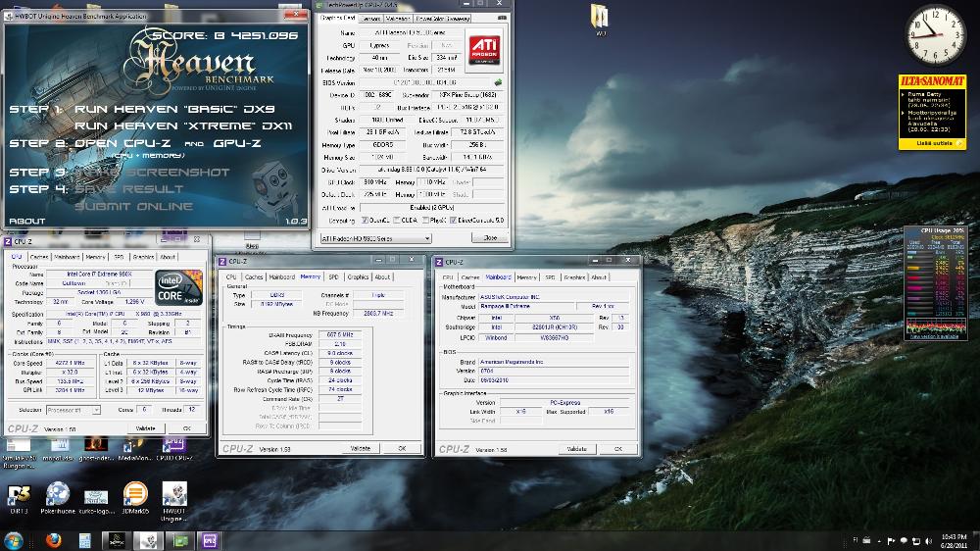Select the Caches tab in CPU window

[39, 257]
